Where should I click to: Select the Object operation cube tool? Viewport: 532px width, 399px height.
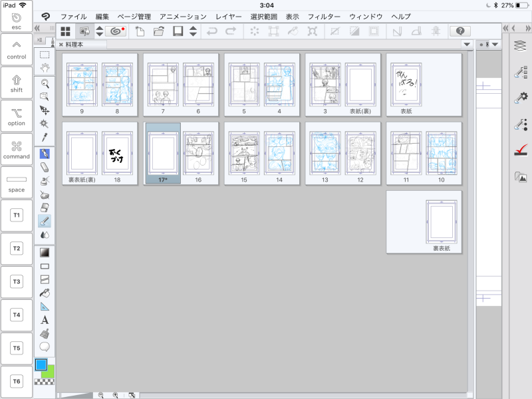[x=45, y=96]
